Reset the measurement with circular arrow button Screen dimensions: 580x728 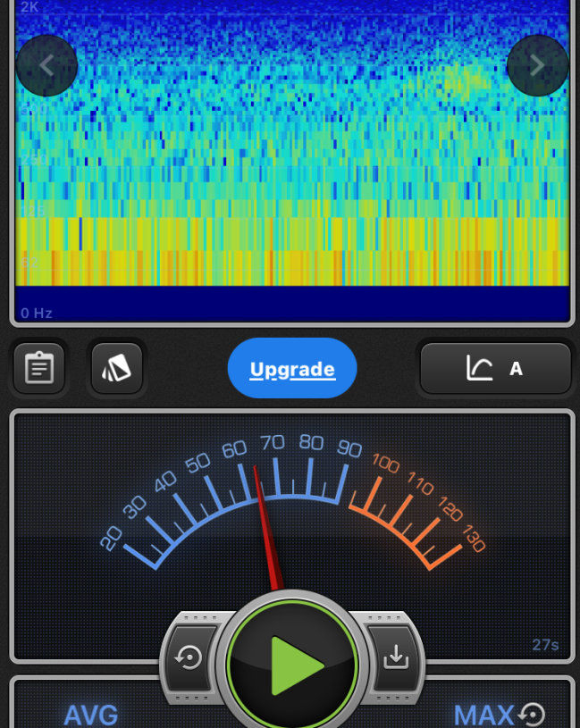tap(189, 658)
